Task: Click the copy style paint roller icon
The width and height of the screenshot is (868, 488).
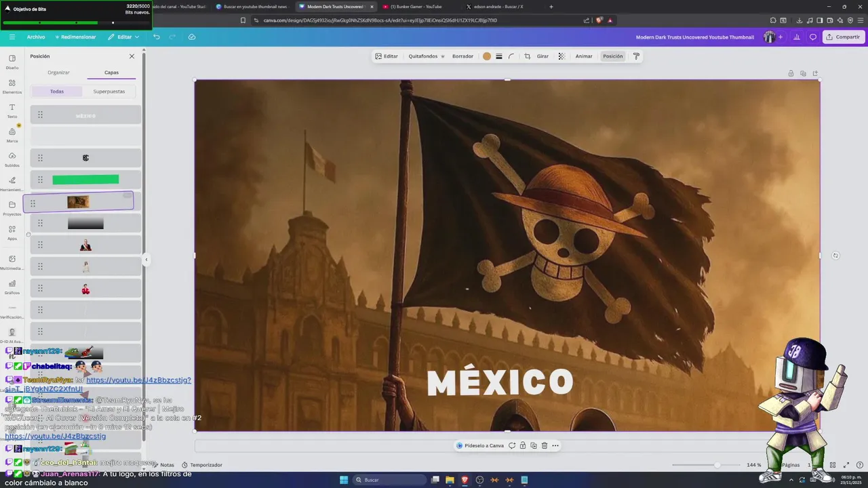Action: point(636,56)
